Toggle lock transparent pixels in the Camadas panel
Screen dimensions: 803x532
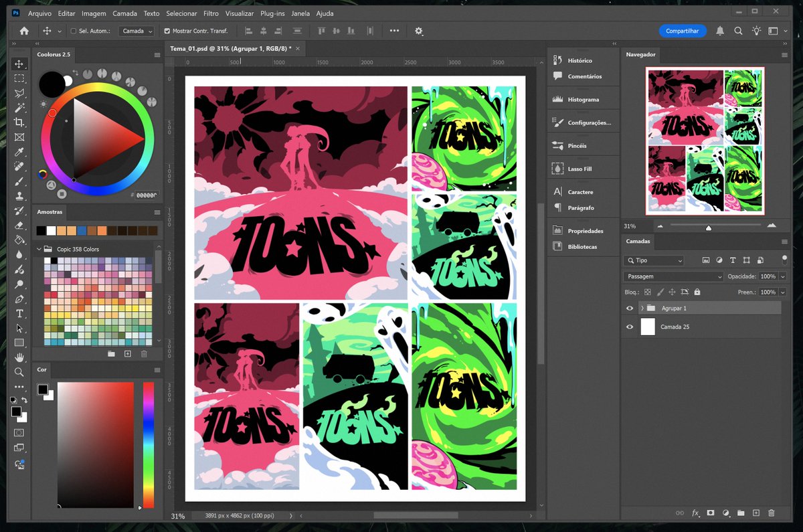pyautogui.click(x=648, y=292)
